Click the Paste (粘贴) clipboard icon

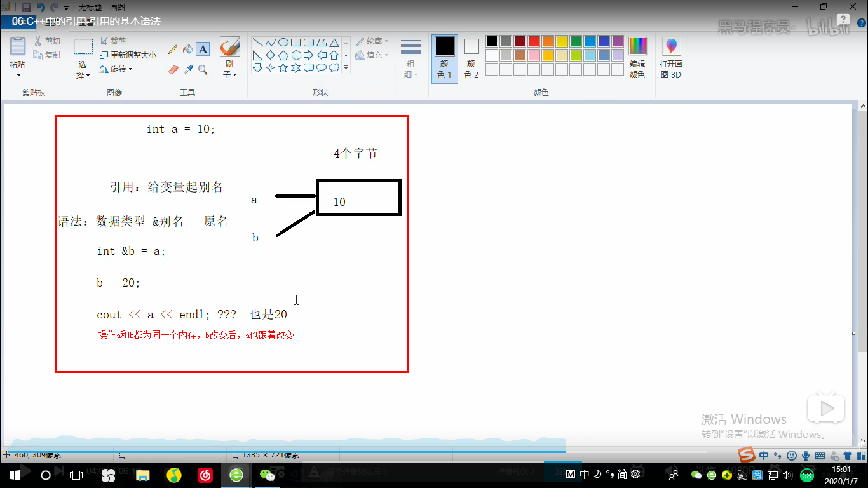pos(18,46)
